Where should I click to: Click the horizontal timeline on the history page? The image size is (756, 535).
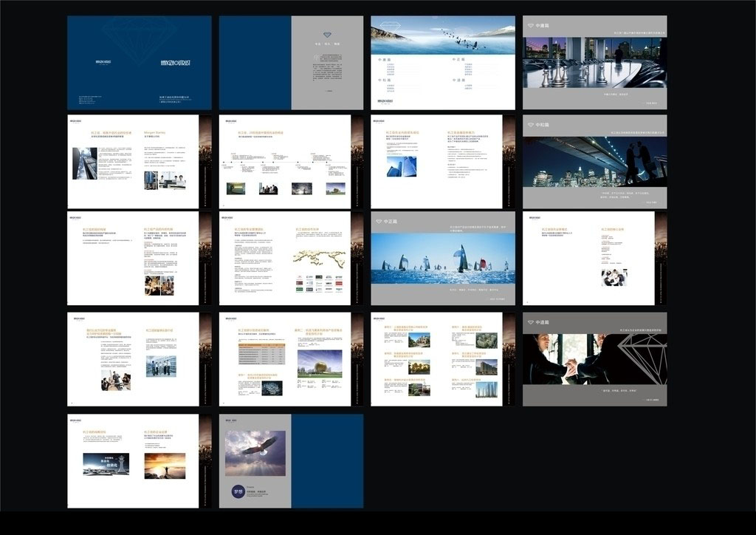(285, 162)
